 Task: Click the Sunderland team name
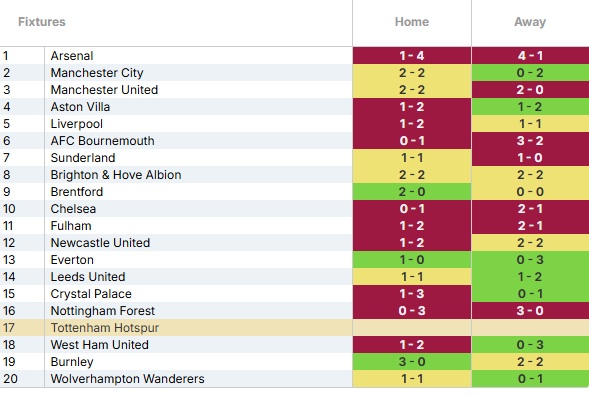point(83,158)
